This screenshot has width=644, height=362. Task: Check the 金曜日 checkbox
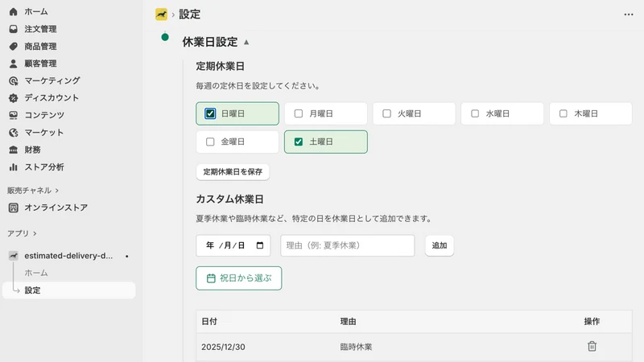tap(210, 142)
